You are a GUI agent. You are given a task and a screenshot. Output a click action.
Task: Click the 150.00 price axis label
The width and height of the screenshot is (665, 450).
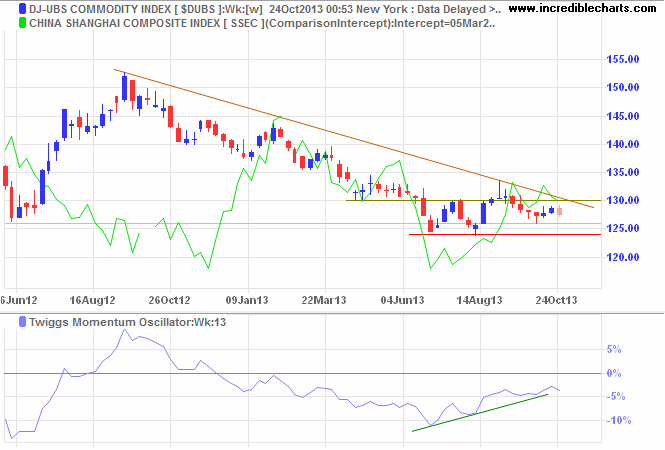(x=623, y=87)
